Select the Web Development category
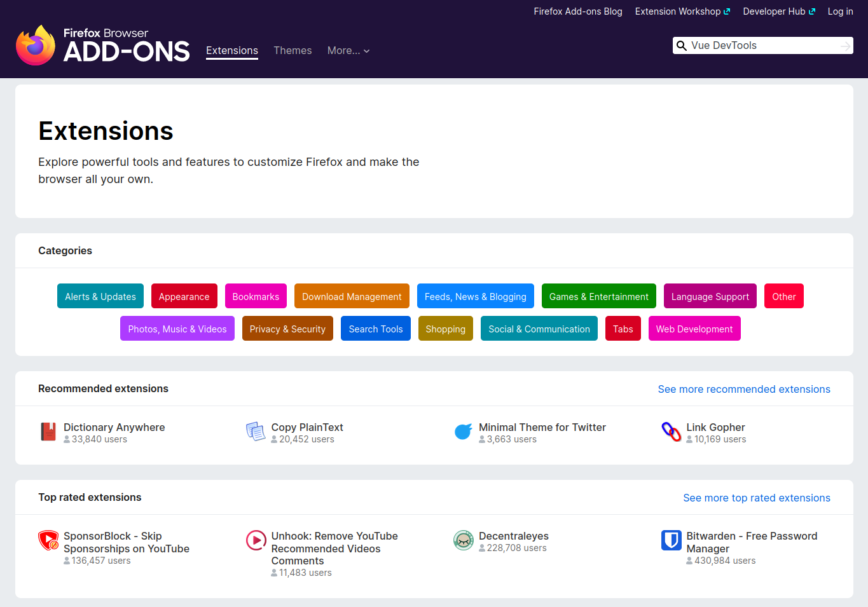Image resolution: width=868 pixels, height=607 pixels. click(694, 329)
